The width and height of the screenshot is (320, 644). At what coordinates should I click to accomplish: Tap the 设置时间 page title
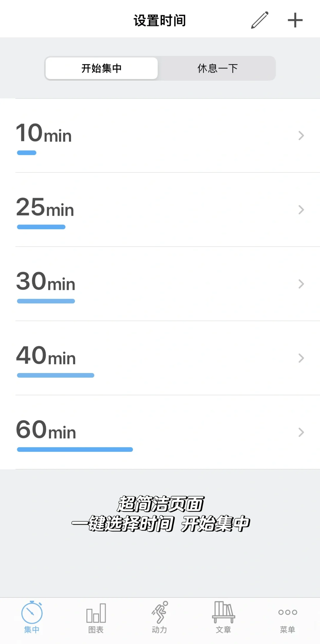coord(160,20)
